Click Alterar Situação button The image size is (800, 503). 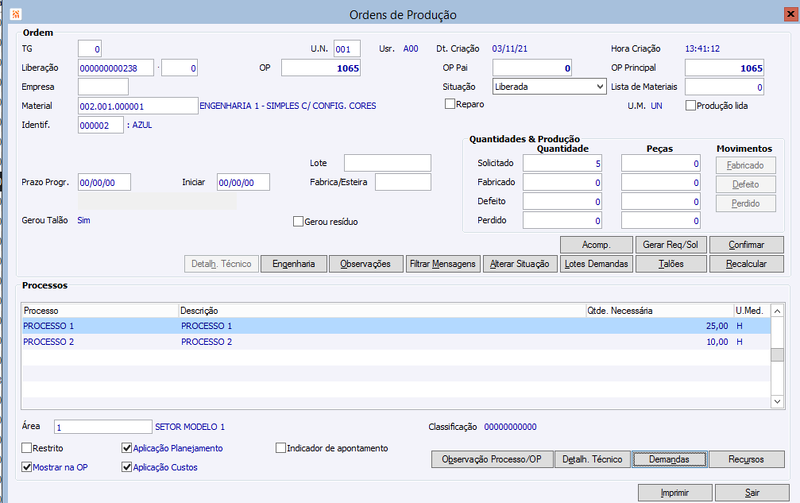coord(520,264)
